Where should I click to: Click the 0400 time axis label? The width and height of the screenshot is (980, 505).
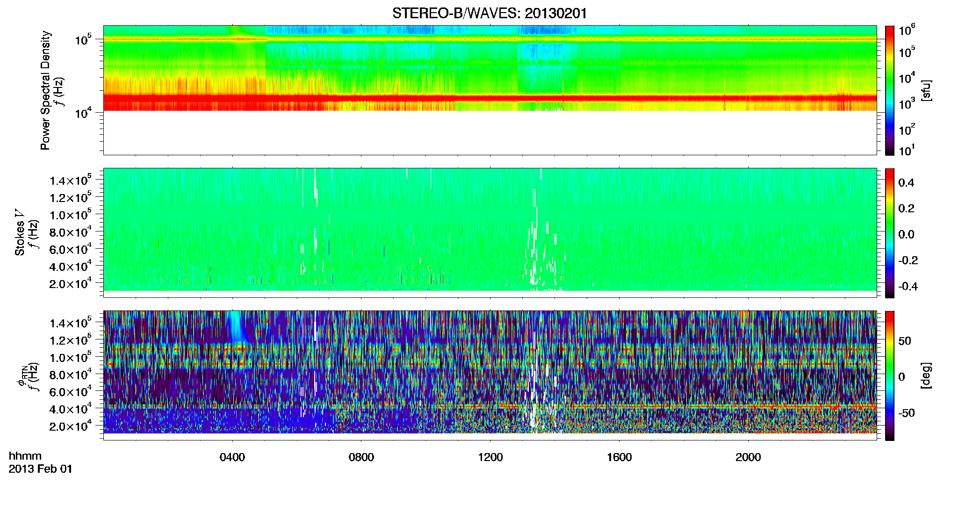point(232,457)
